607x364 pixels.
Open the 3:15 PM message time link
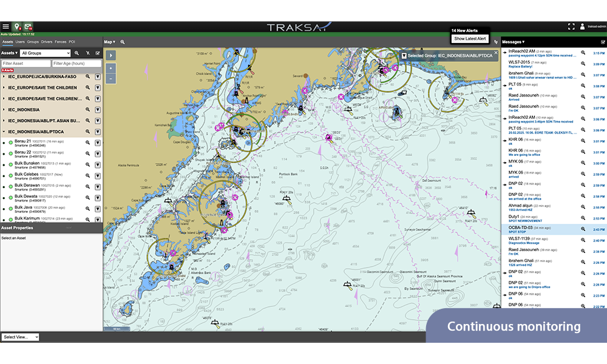(599, 53)
